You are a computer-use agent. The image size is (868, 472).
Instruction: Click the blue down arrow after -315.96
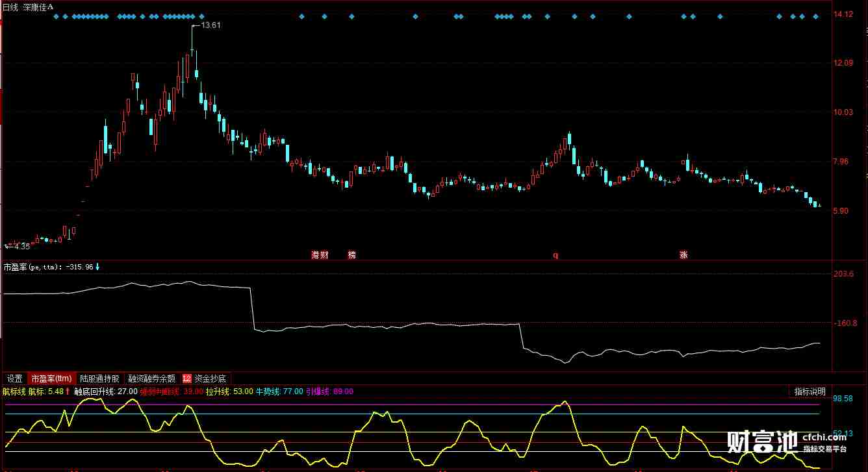(98, 267)
